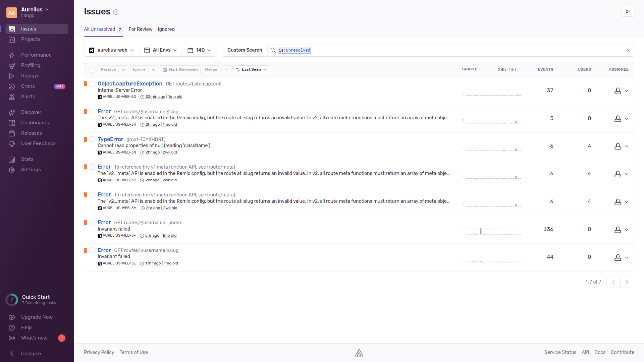Expand the 14D time range dropdown
644x362 pixels.
coord(200,50)
